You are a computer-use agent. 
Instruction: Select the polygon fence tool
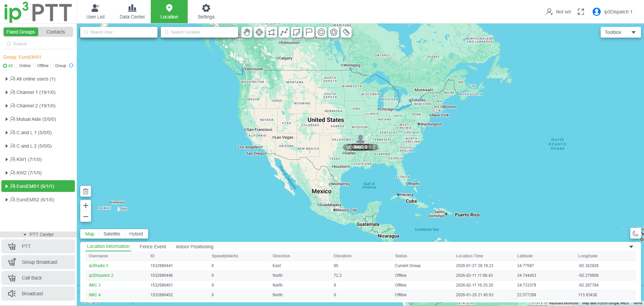point(334,32)
